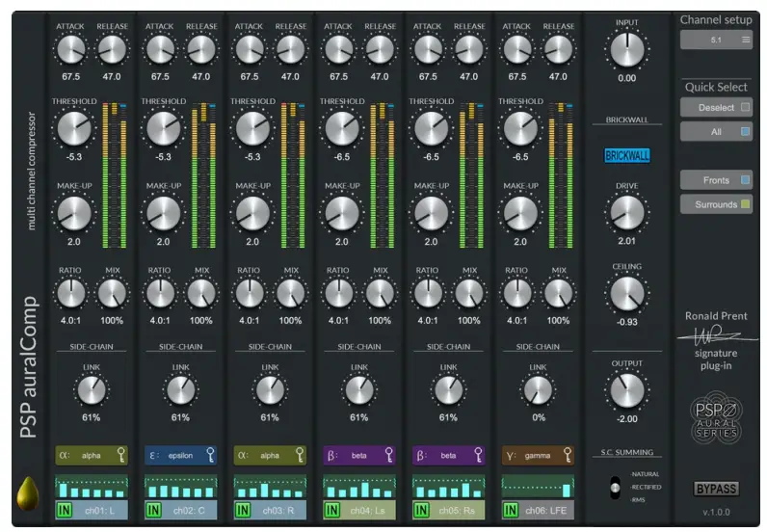The width and height of the screenshot is (767, 532).
Task: Toggle the IN button for ch05: Rs
Action: (421, 510)
